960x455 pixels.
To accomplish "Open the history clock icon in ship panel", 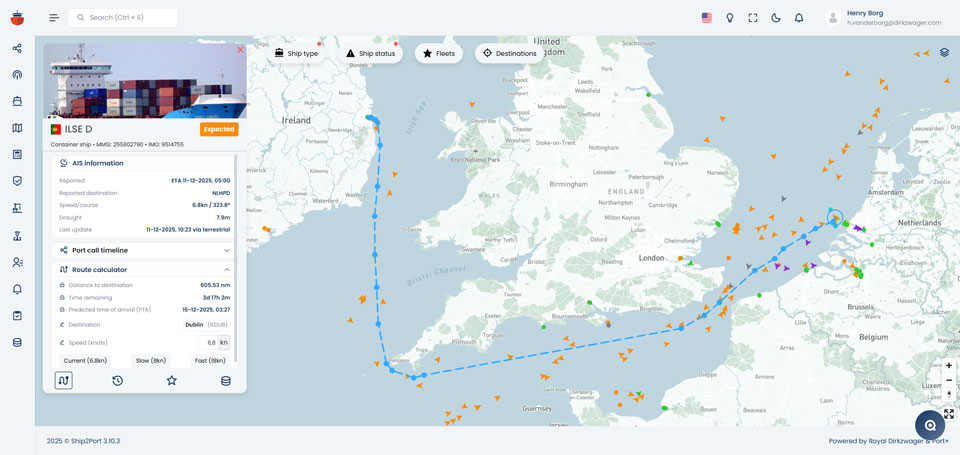I will (117, 380).
